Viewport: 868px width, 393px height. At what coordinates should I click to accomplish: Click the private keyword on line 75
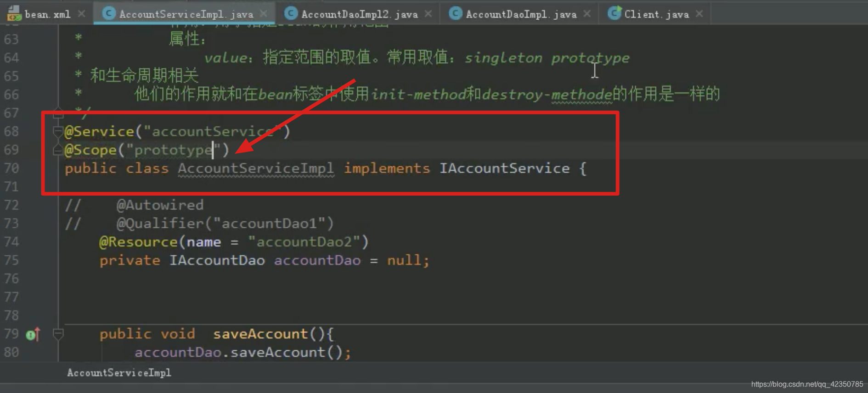click(130, 260)
